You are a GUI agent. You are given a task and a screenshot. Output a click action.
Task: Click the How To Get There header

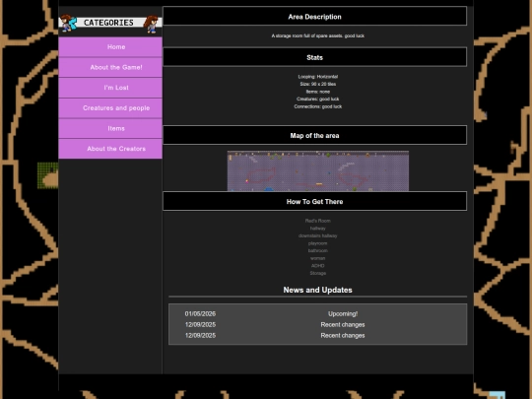[x=315, y=201]
